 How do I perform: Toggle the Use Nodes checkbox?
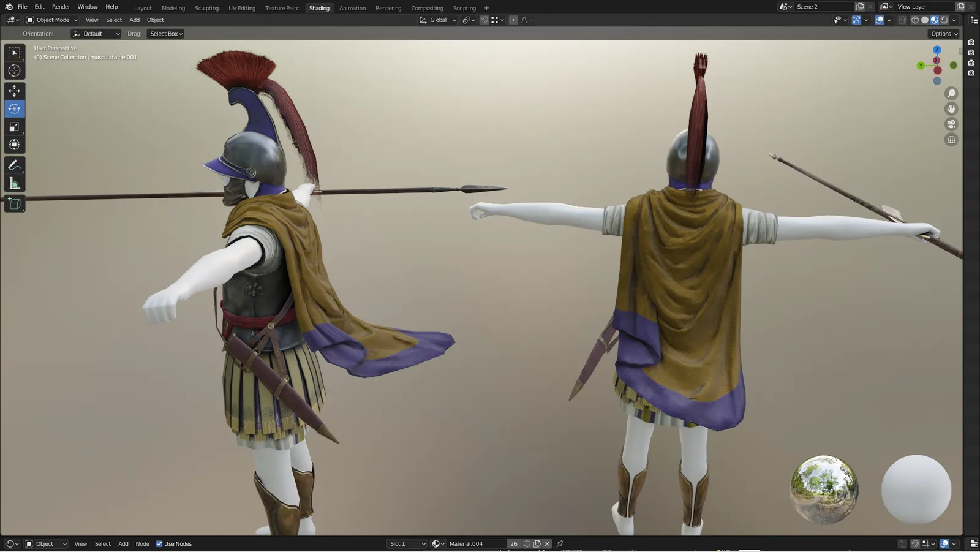159,544
